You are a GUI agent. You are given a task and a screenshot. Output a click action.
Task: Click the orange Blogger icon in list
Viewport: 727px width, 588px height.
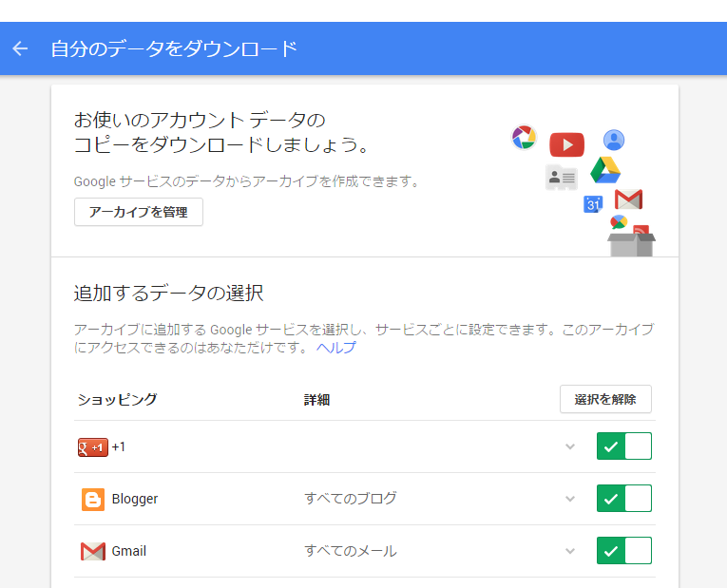(92, 499)
